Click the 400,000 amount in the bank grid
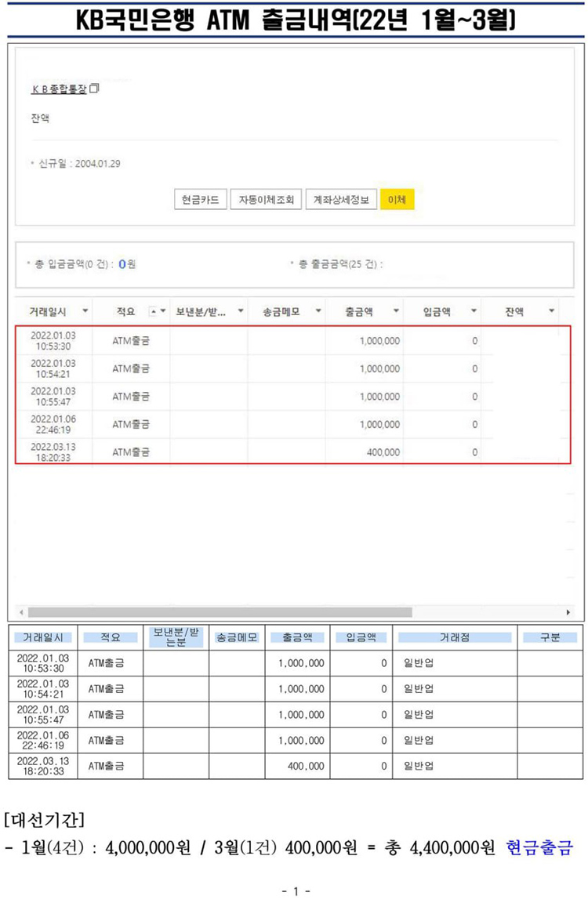The width and height of the screenshot is (588, 903). [383, 452]
